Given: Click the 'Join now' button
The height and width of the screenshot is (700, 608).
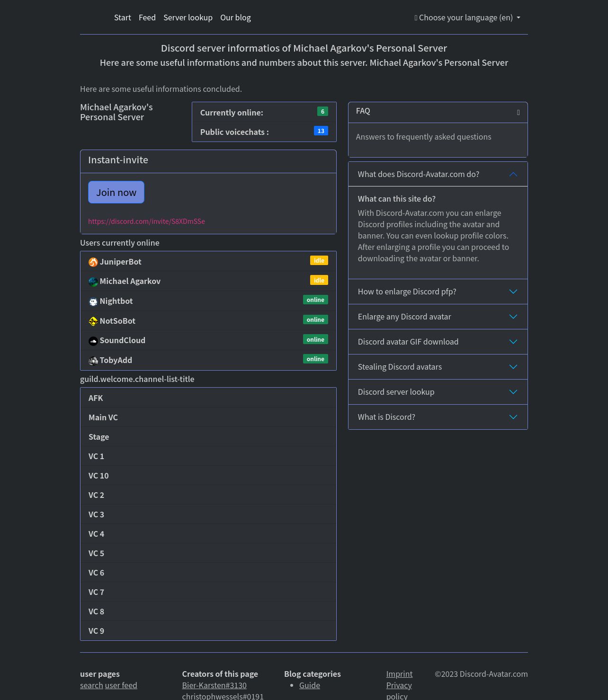Looking at the screenshot, I should 116,192.
